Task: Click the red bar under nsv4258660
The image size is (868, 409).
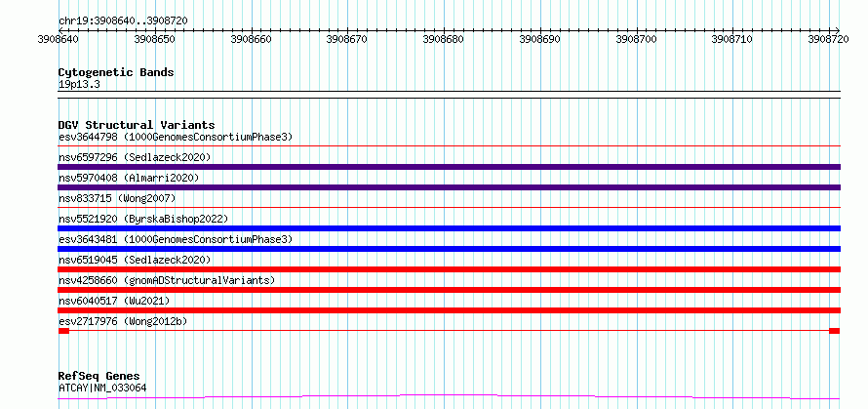Action: coord(449,290)
